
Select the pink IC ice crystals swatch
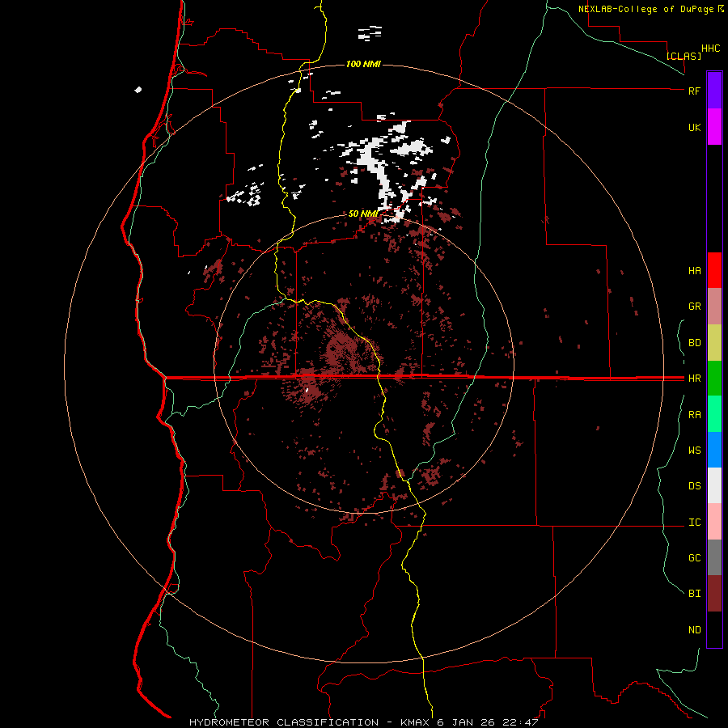(714, 522)
